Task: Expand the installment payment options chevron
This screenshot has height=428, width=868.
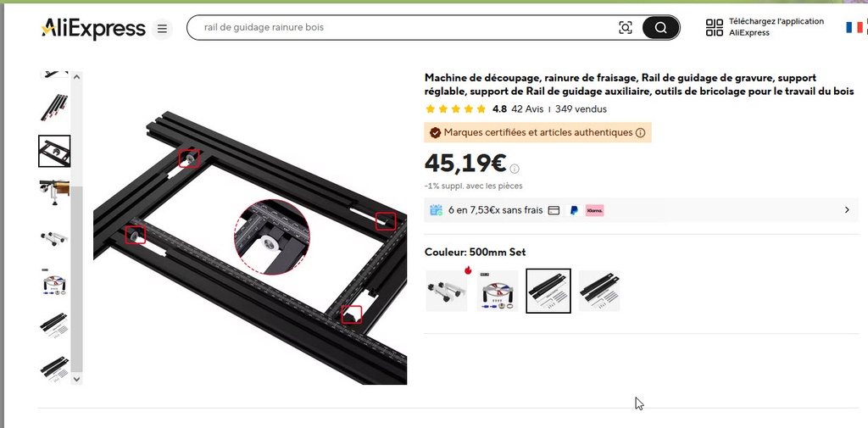Action: (847, 210)
